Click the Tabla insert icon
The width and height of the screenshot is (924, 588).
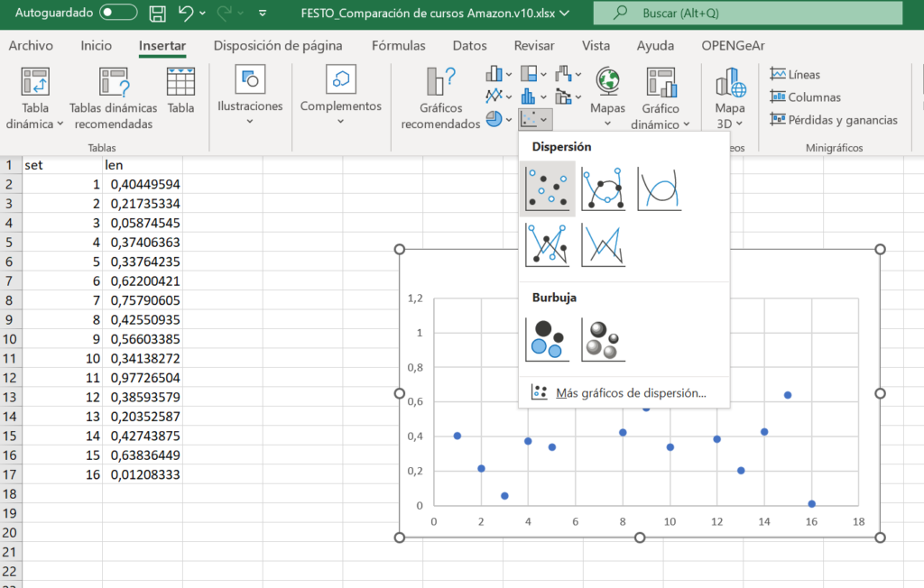180,81
